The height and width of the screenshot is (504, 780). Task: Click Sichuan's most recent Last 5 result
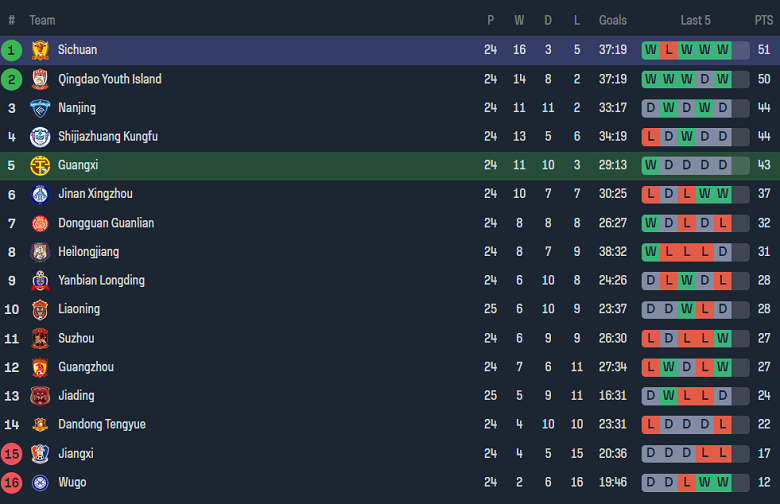click(723, 50)
